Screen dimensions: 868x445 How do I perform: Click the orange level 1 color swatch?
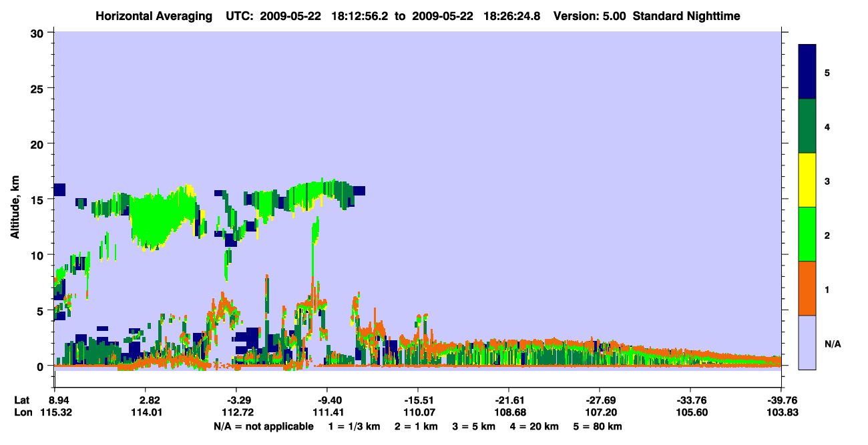coord(807,288)
